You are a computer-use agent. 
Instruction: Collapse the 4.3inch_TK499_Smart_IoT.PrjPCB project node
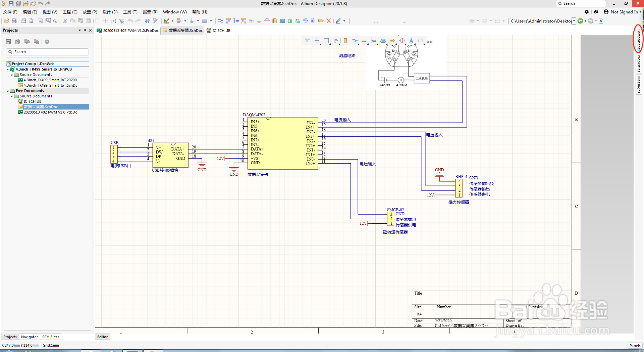click(x=8, y=69)
